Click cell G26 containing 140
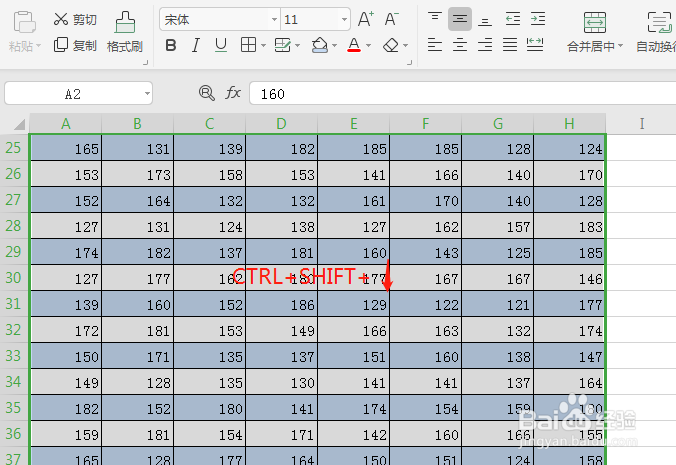Image resolution: width=676 pixels, height=465 pixels. click(498, 174)
